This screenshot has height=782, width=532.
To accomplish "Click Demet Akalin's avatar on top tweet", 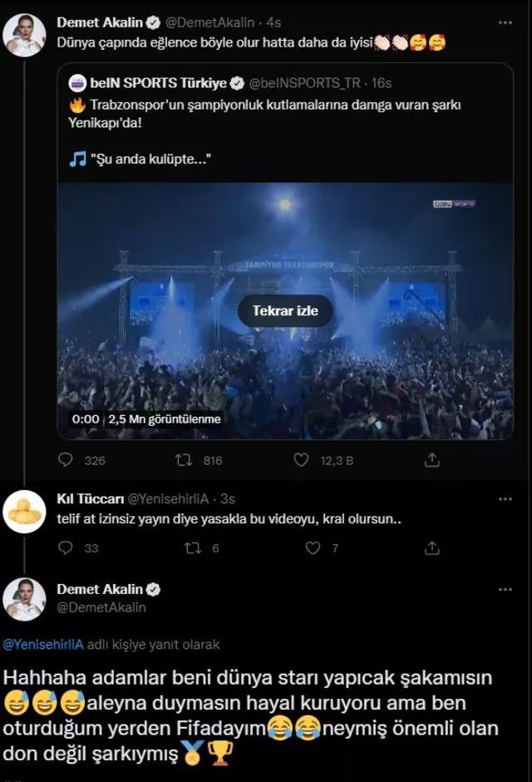I will click(25, 35).
